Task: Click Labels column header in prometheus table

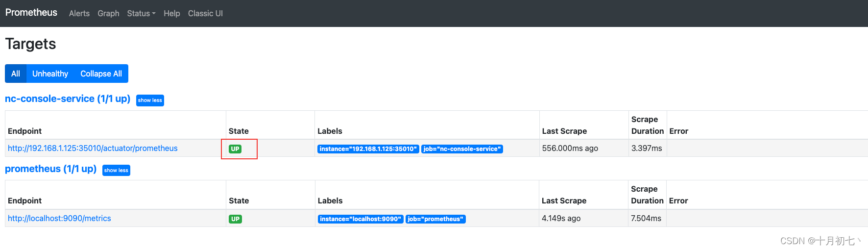Action: pos(330,200)
